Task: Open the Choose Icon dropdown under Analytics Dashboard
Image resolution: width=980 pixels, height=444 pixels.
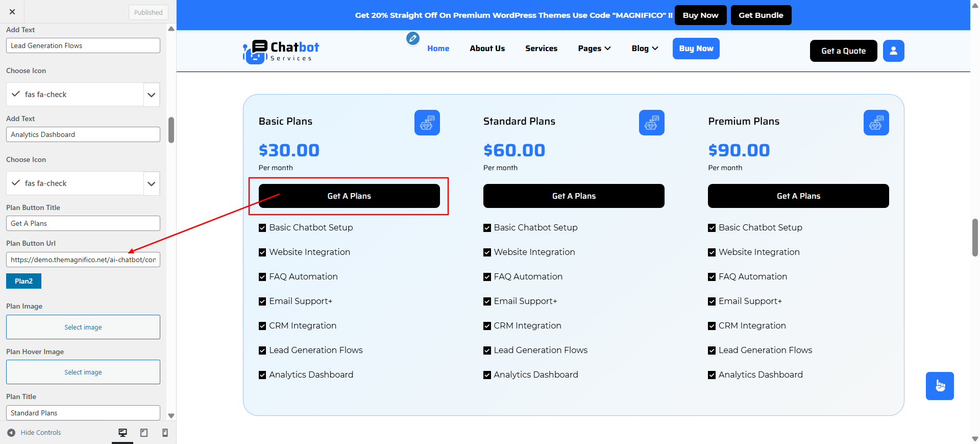Action: tap(151, 183)
